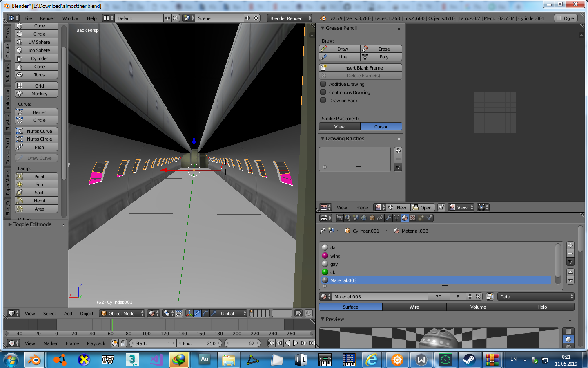Viewport: 588px width, 368px height.
Task: Open the Object Mode dropdown
Action: pyautogui.click(x=122, y=314)
